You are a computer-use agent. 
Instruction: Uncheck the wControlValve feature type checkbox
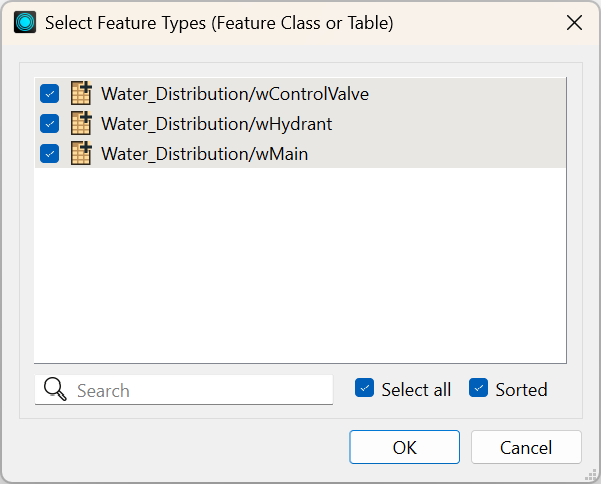(49, 94)
